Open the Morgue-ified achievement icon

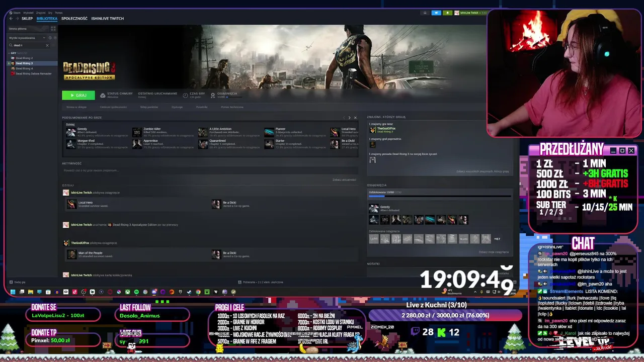(71, 144)
